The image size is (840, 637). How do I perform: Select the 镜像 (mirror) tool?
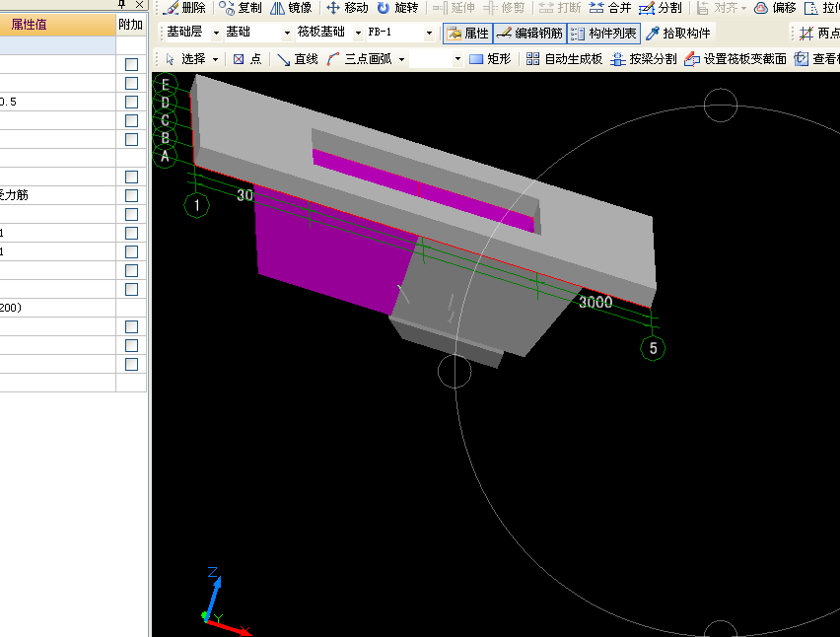pyautogui.click(x=291, y=8)
